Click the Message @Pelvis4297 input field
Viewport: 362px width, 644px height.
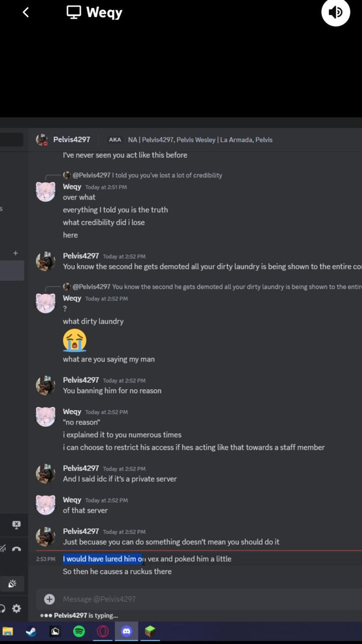click(x=191, y=599)
